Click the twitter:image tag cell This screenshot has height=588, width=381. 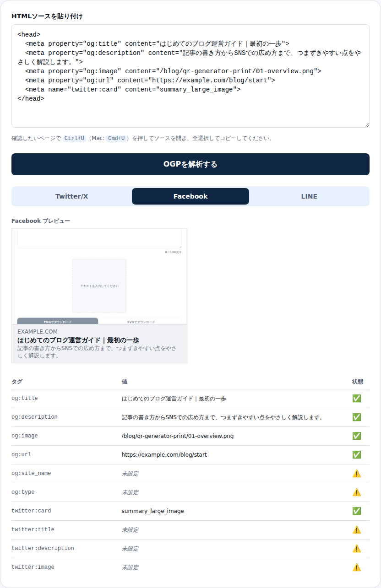33,567
